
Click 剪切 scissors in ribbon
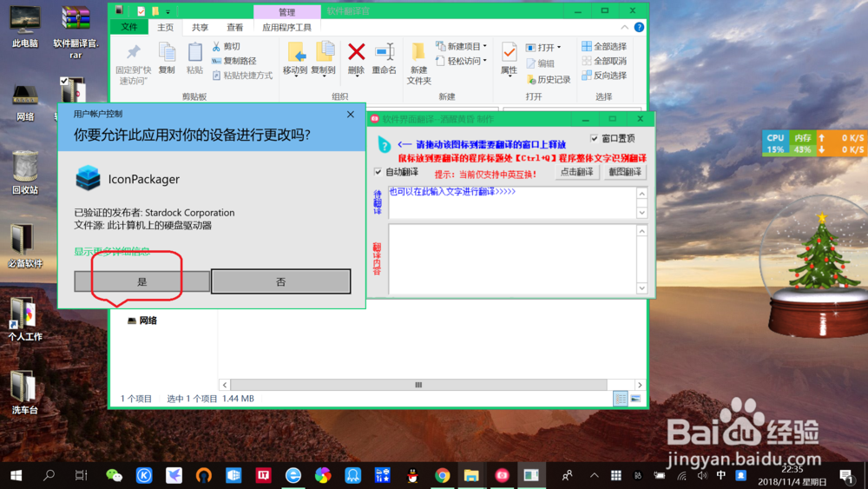[227, 47]
